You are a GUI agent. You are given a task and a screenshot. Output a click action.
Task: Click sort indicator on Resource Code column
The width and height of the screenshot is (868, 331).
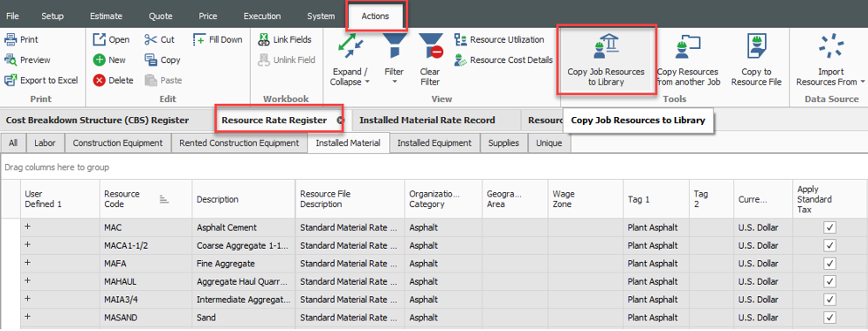(163, 199)
